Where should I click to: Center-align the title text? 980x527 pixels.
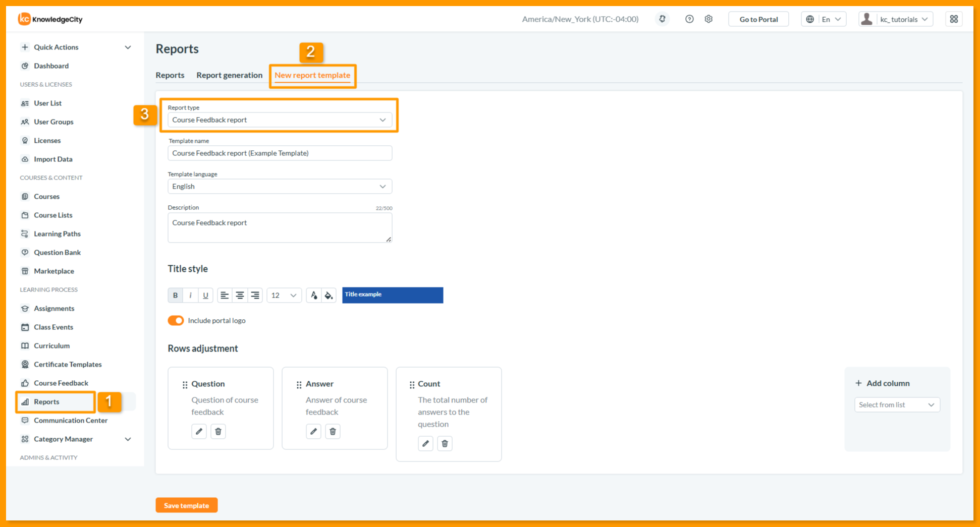coord(240,295)
